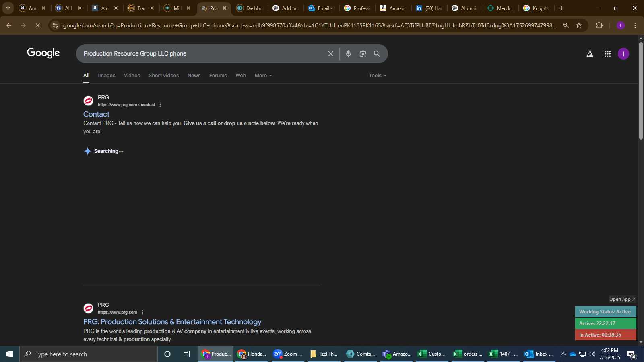Open orders Excel workbook from taskbar
644x362 pixels.
point(468,354)
